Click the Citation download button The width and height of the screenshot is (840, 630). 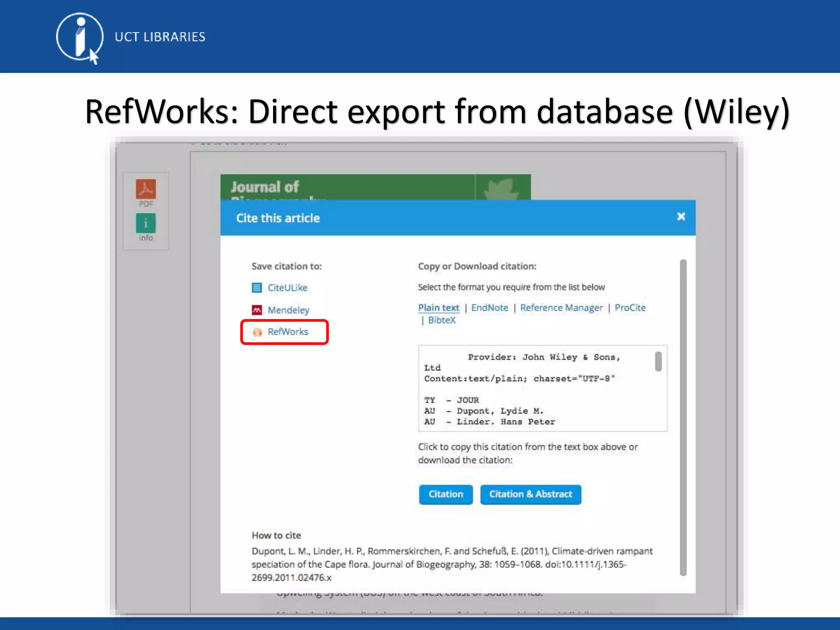coord(446,494)
